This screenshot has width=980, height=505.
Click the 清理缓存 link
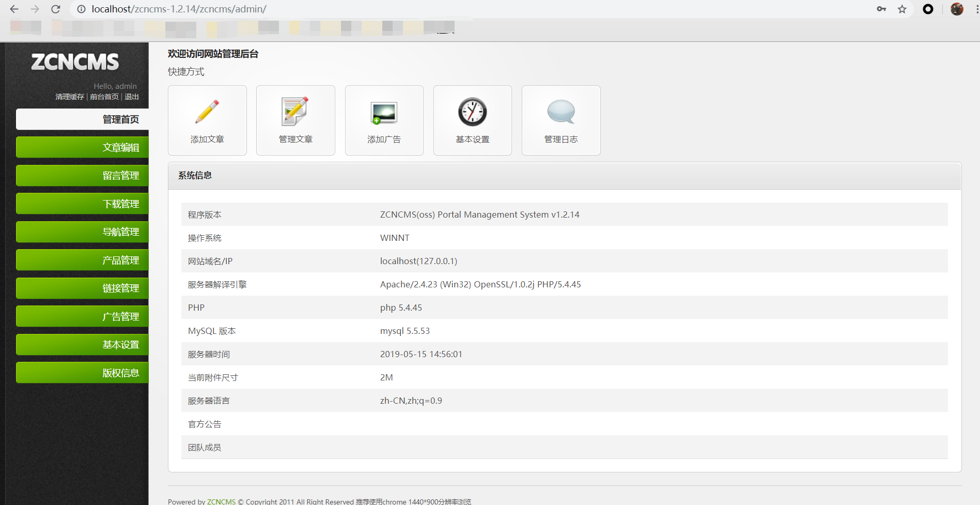pyautogui.click(x=70, y=97)
